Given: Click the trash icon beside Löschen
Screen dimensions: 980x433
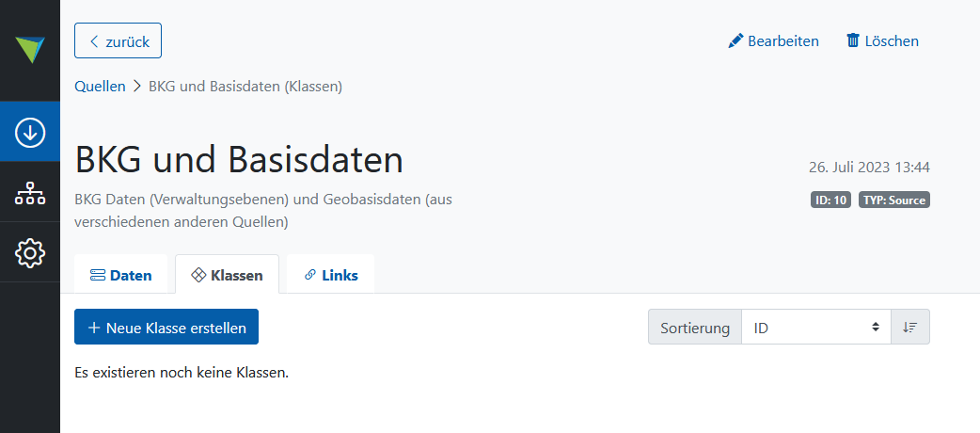Looking at the screenshot, I should pyautogui.click(x=852, y=40).
